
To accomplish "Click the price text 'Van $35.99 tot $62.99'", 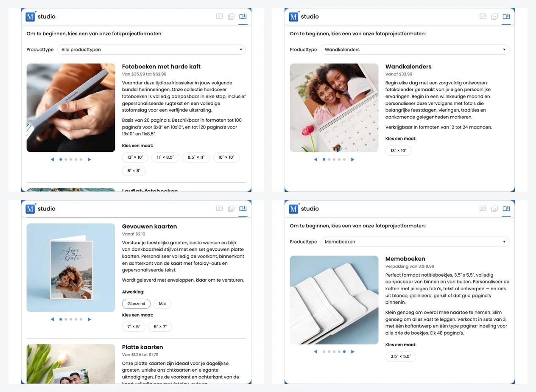I will pyautogui.click(x=144, y=74).
